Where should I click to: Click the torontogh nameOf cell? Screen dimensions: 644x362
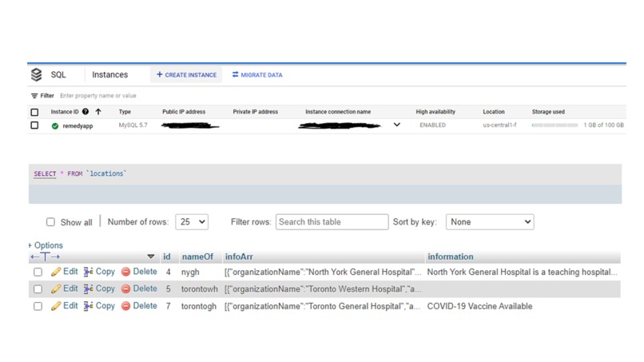point(199,307)
